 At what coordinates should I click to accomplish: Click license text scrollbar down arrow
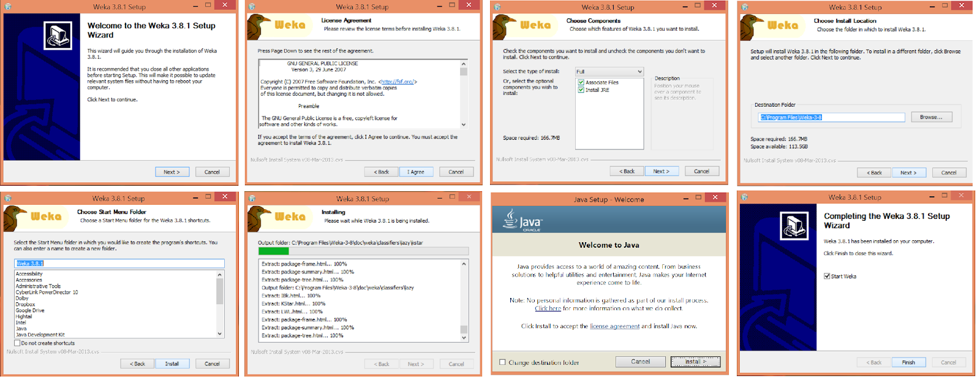coord(464,124)
